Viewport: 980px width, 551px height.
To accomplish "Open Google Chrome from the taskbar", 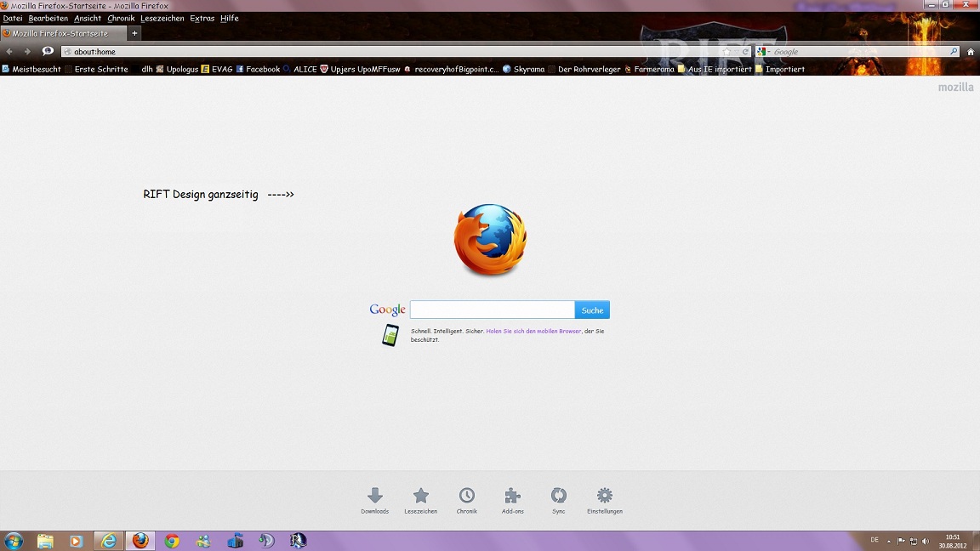I will click(172, 541).
